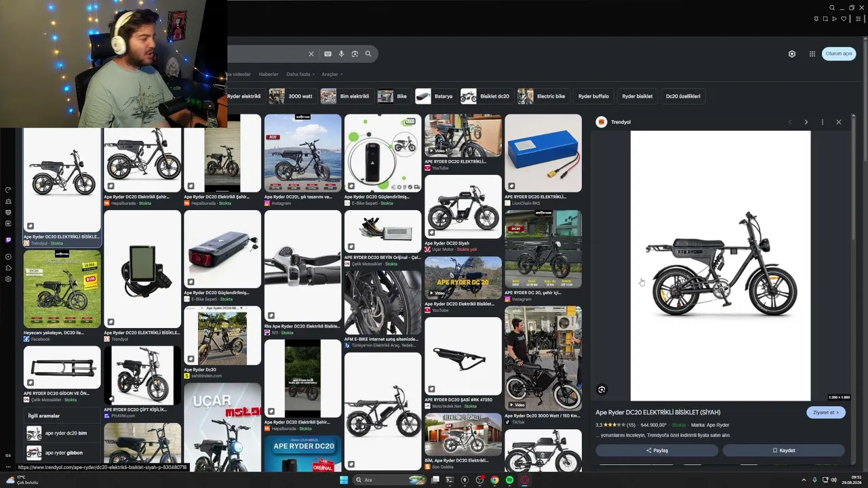Go to next image in preview panel
868x488 pixels.
(806, 122)
